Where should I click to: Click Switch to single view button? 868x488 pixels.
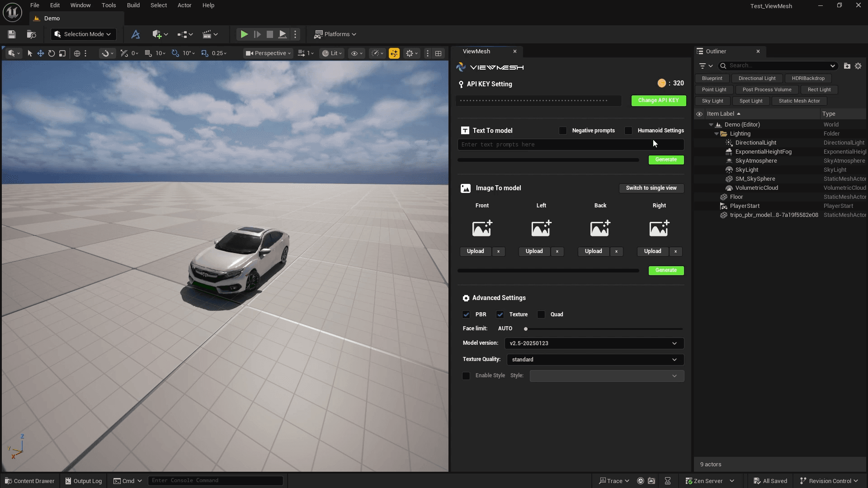(651, 188)
